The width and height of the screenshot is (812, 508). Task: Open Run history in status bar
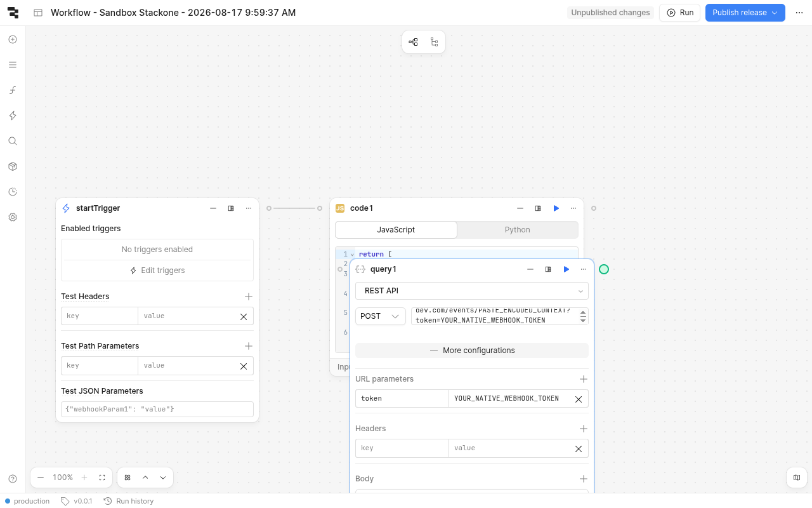coord(129,501)
